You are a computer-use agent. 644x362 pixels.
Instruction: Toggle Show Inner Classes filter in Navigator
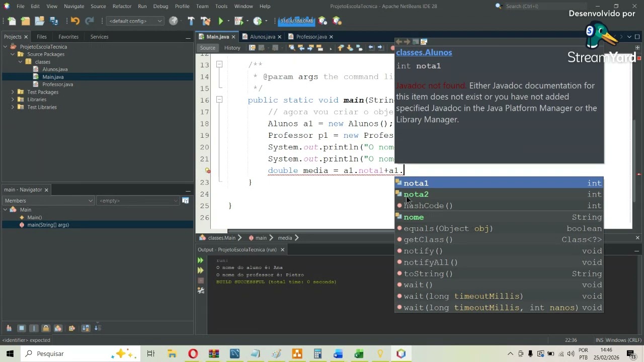(58, 328)
